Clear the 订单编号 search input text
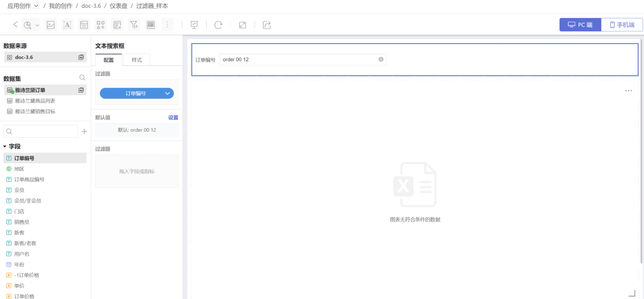 pyautogui.click(x=381, y=59)
